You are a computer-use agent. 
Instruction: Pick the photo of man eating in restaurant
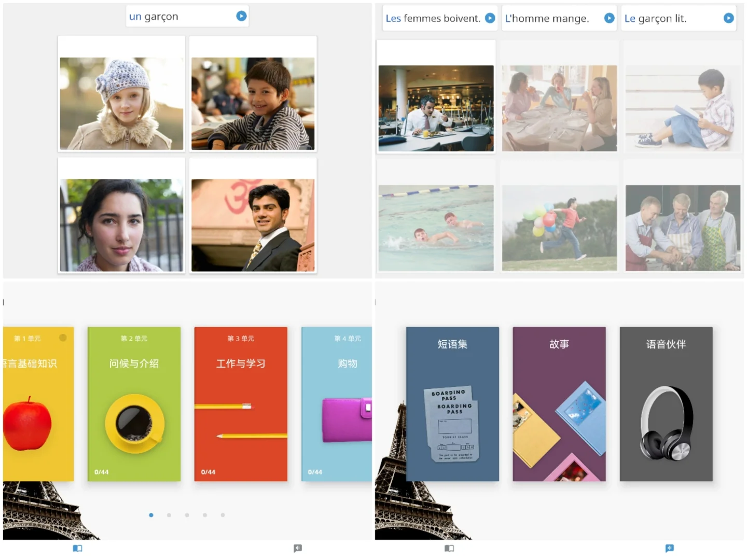(436, 108)
